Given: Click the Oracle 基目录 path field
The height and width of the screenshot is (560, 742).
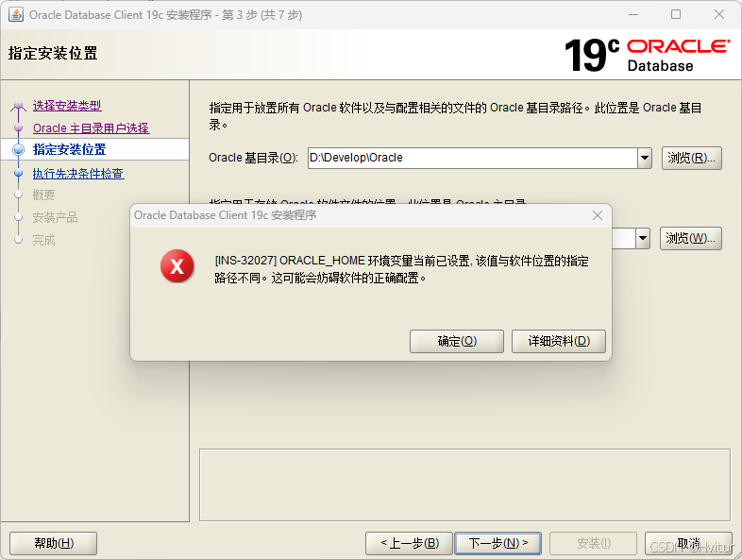Looking at the screenshot, I should pos(472,158).
